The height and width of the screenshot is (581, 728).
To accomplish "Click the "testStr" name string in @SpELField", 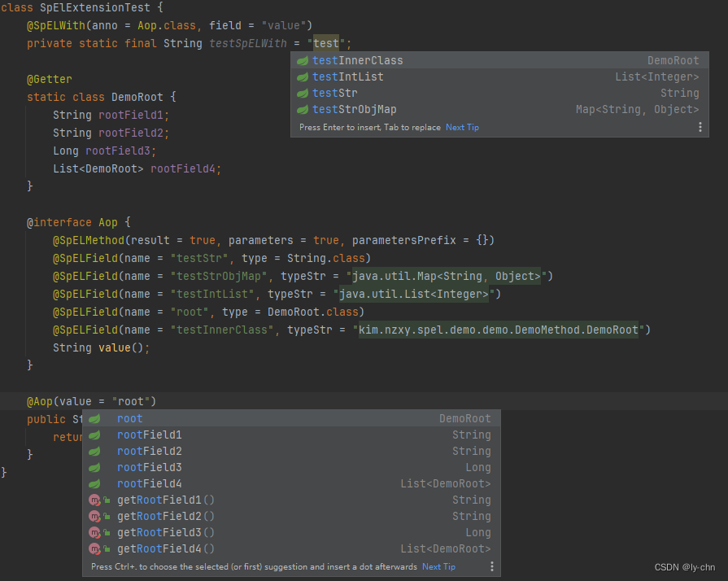I will [199, 258].
